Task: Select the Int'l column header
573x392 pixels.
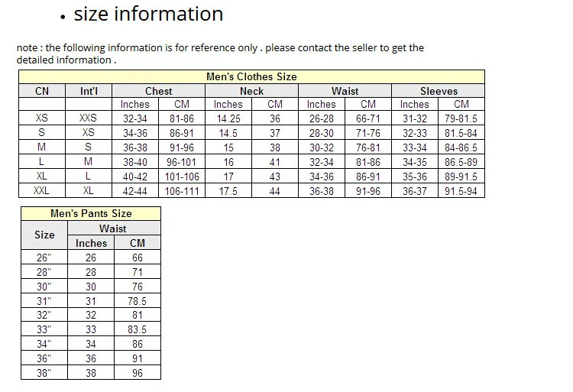Action: click(89, 91)
